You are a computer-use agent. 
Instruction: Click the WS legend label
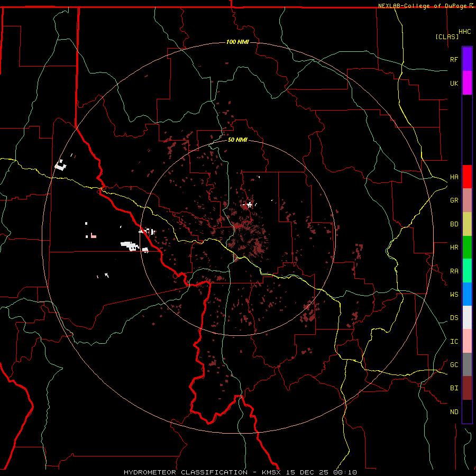[x=454, y=295]
